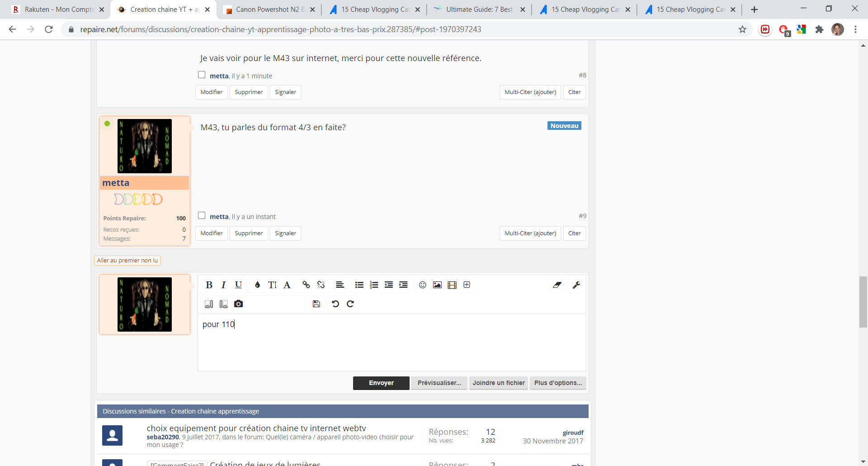868x466 pixels.
Task: Open the giroudf user profile link
Action: (x=573, y=433)
